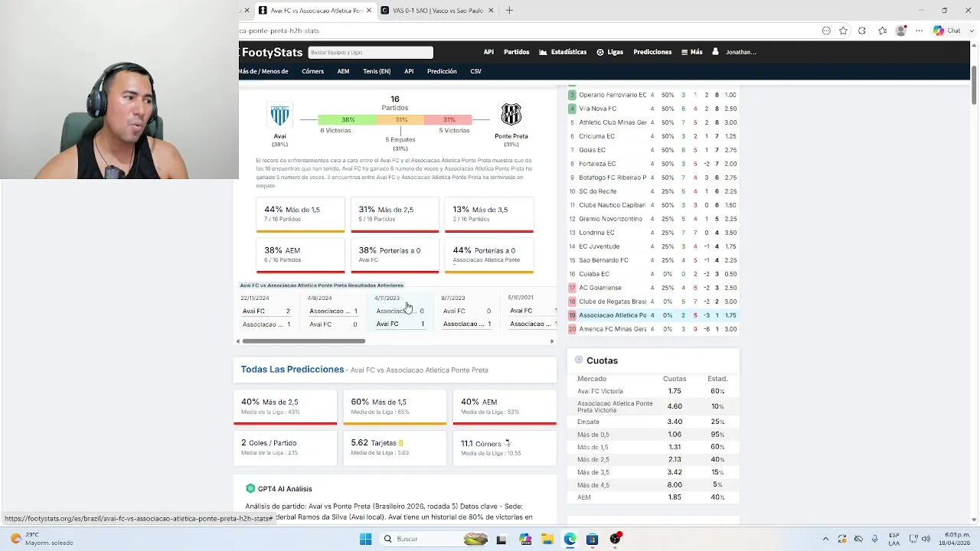Click the GPT4 AI Análisis icon
This screenshot has width=980, height=551.
coord(250,488)
